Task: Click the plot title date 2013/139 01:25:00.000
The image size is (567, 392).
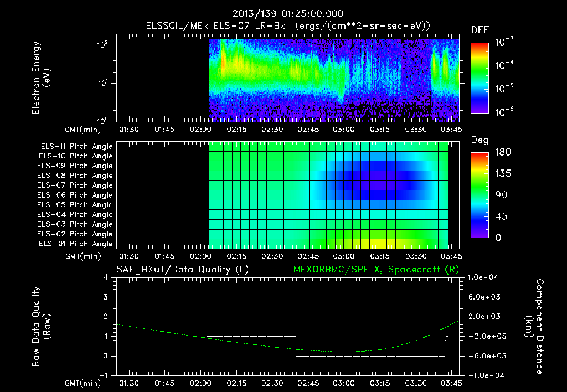Action: coord(287,14)
